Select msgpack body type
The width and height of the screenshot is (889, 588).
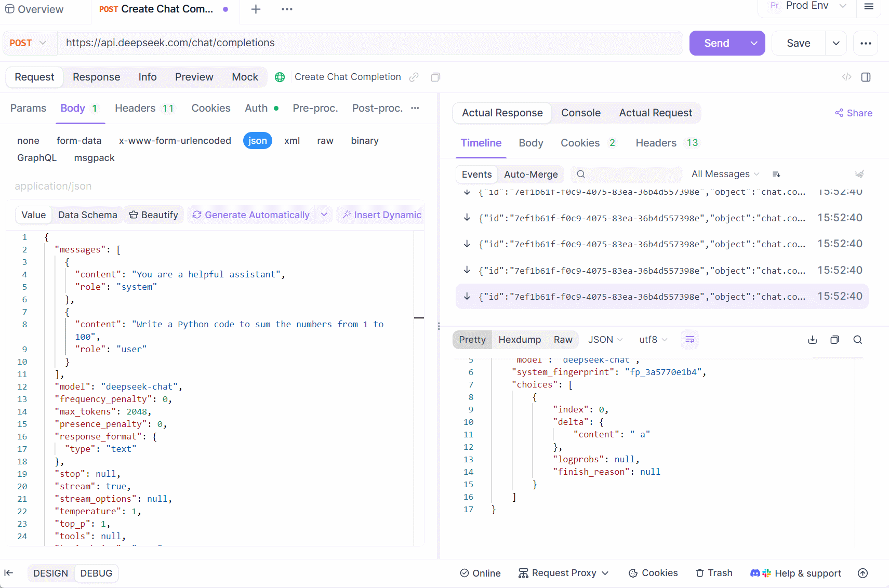tap(95, 158)
